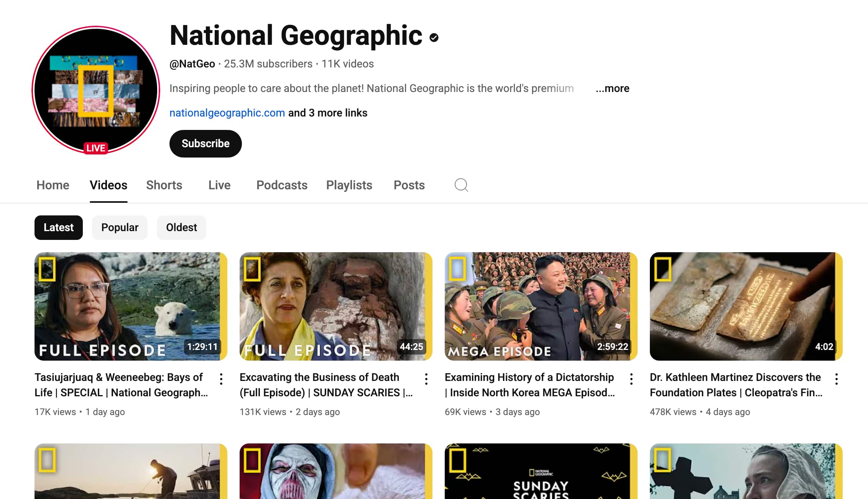Click the channel search magnifier icon
This screenshot has width=868, height=499.
click(x=461, y=185)
